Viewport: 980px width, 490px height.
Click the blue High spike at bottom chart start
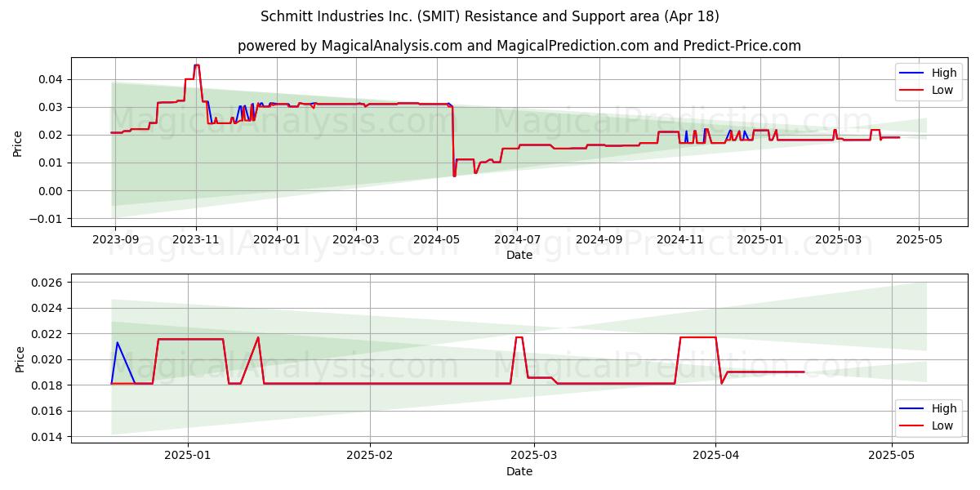117,342
